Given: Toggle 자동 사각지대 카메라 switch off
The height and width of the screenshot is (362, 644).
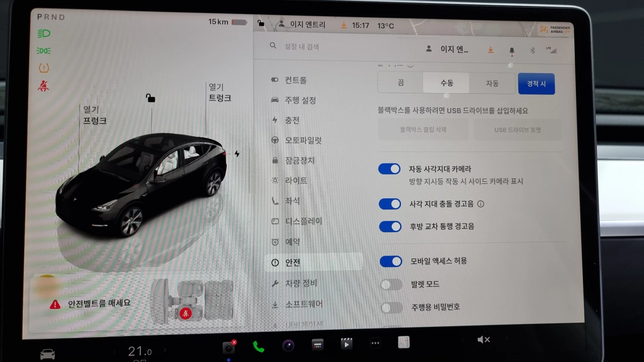Looking at the screenshot, I should (389, 169).
